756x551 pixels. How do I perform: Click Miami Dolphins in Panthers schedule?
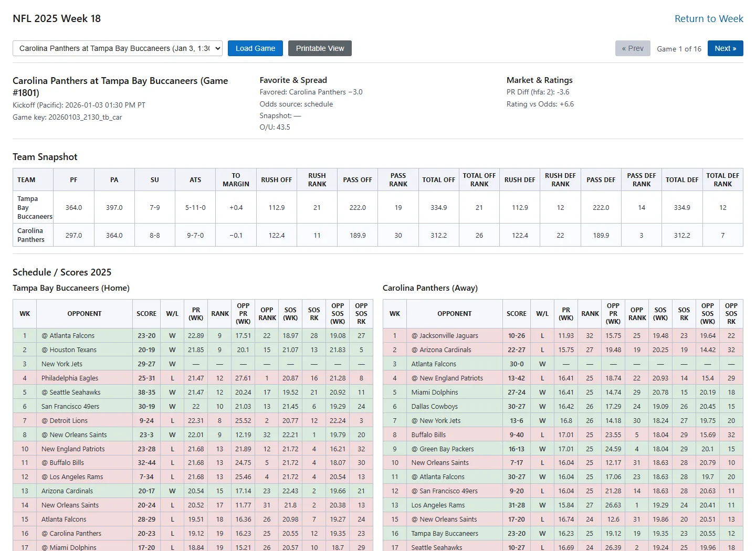(x=435, y=392)
